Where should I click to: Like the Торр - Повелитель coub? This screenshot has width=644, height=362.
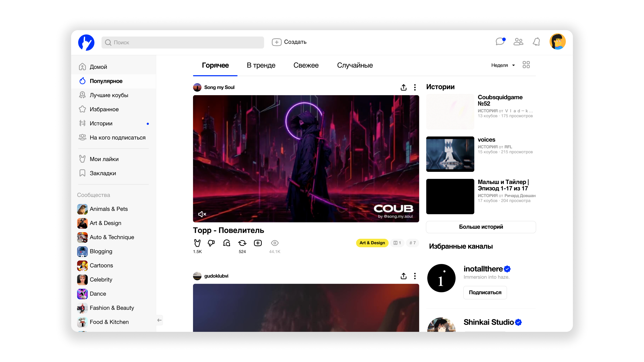tap(197, 243)
